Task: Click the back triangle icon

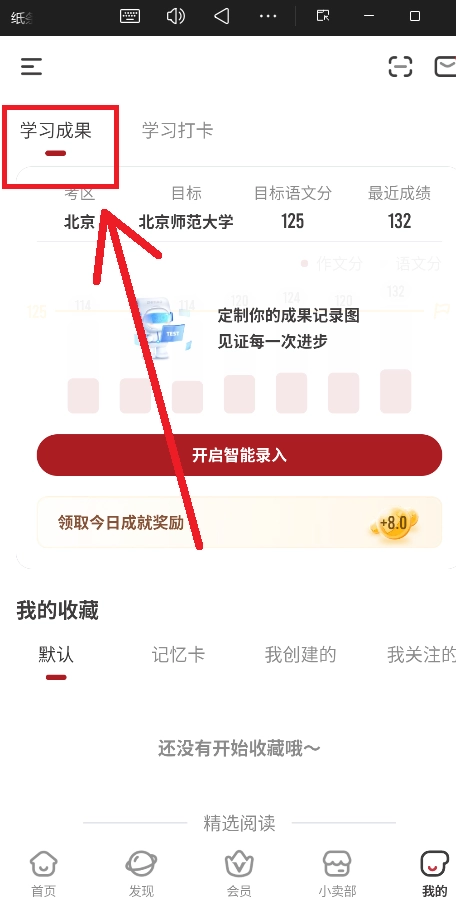Action: tap(222, 16)
